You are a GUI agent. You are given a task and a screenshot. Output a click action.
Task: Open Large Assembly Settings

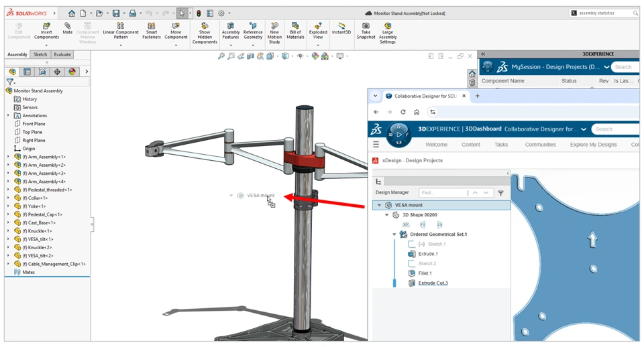click(388, 33)
